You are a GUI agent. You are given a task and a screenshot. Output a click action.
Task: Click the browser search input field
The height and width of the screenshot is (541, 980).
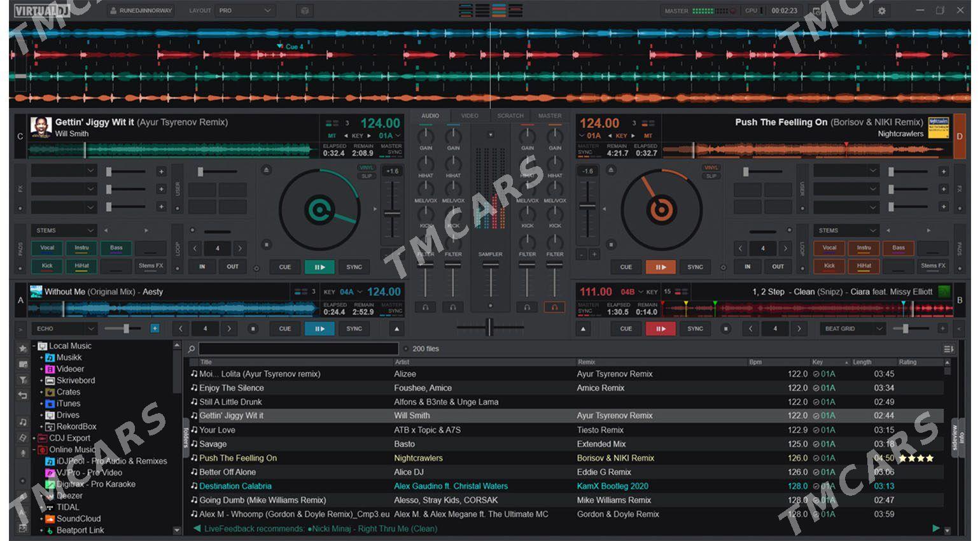[298, 349]
